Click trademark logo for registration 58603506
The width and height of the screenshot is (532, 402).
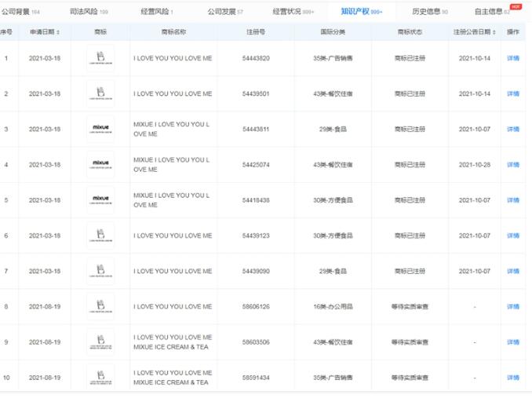coord(100,342)
